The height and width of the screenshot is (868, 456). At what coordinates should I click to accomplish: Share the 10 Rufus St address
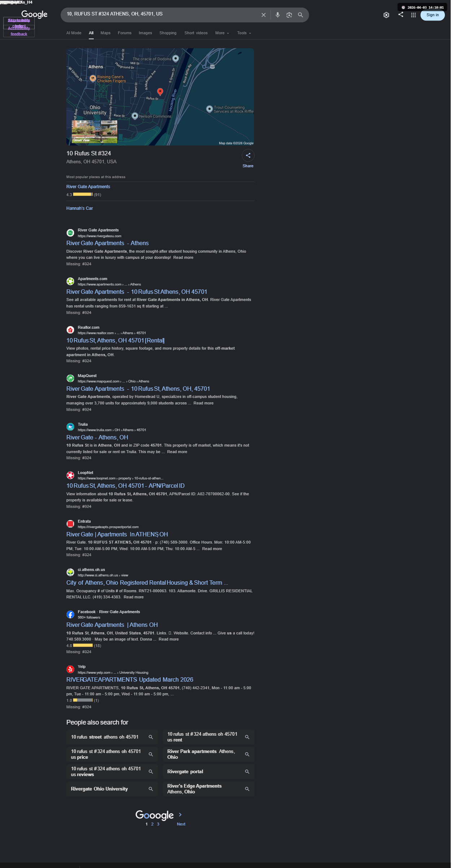click(248, 156)
